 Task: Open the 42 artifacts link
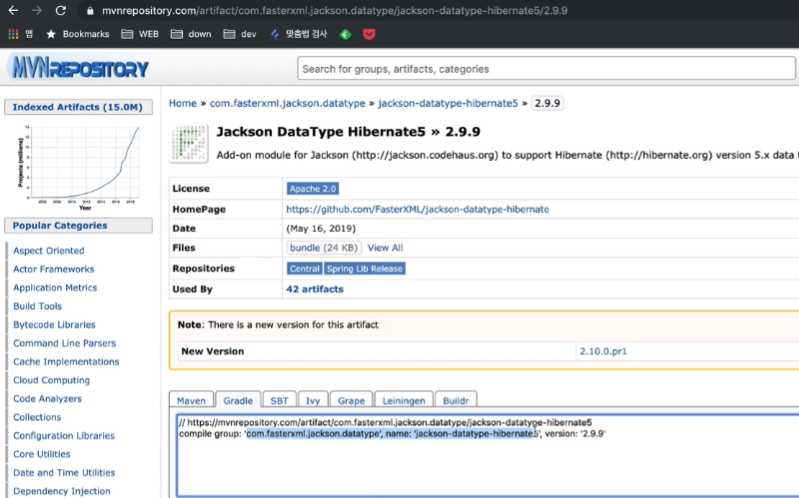315,289
